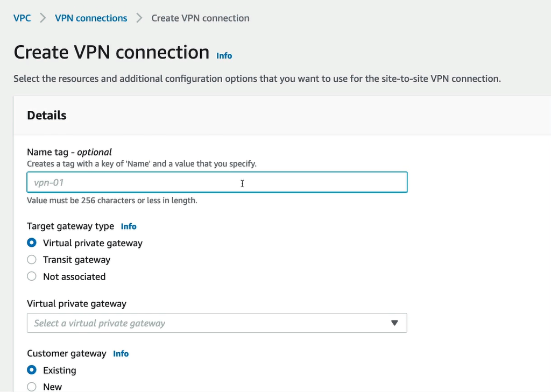The width and height of the screenshot is (551, 392).
Task: Click the Create VPN connection page heading
Action: tap(111, 53)
